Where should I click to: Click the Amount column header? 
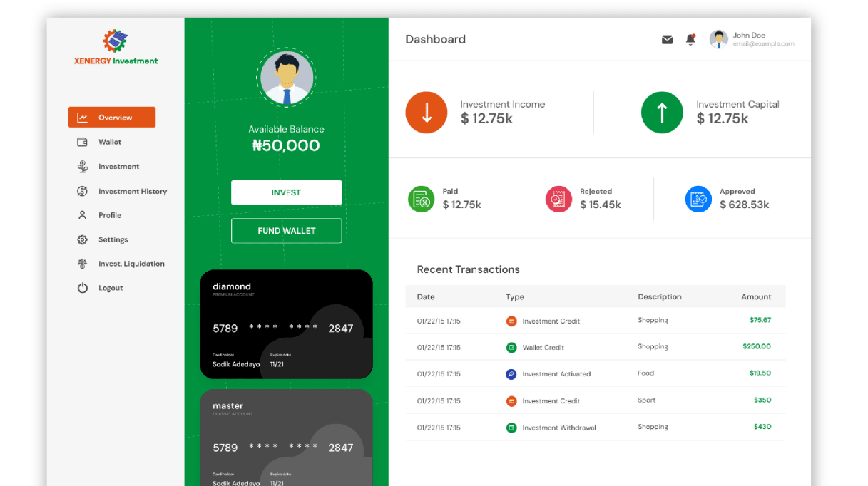[756, 296]
